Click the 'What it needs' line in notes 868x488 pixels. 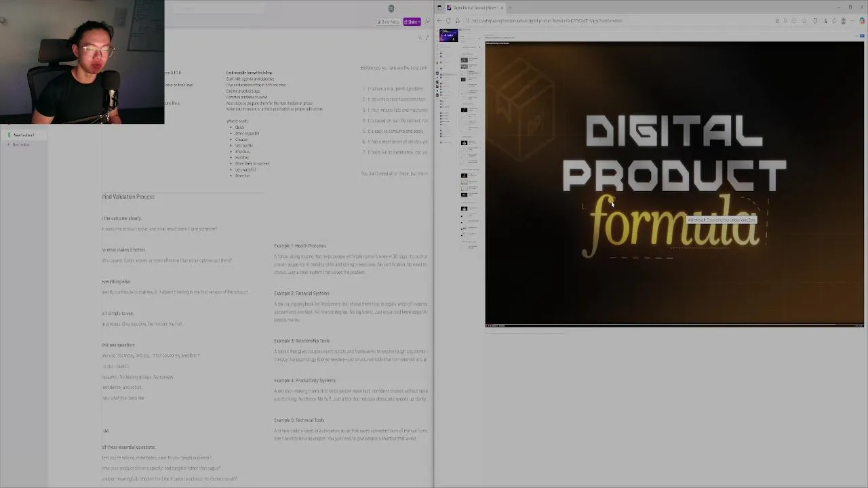pos(237,121)
